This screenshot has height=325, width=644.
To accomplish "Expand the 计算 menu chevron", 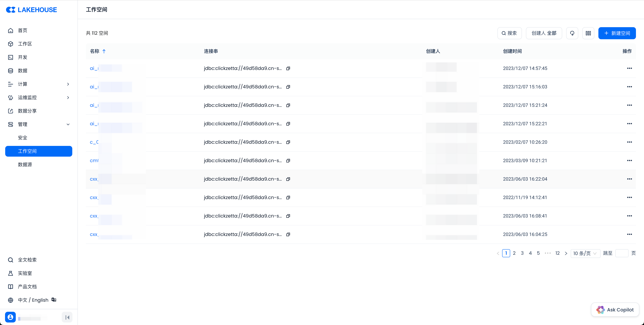I will click(x=68, y=84).
